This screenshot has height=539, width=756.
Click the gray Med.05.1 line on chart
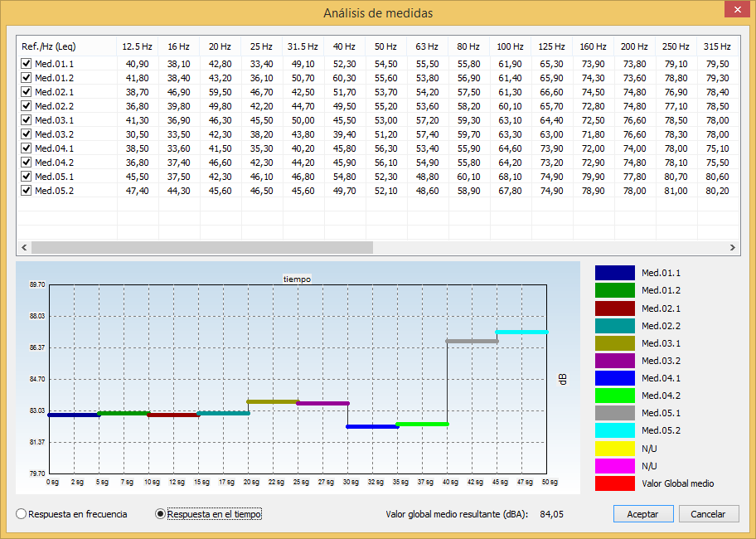pyautogui.click(x=472, y=341)
